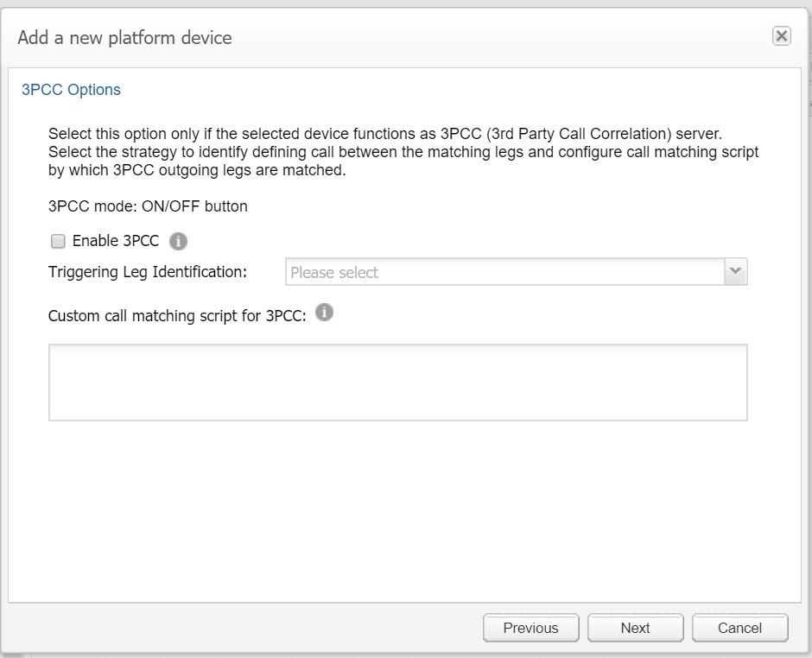Tick the Enable 3PCC checkbox
The width and height of the screenshot is (812, 658).
(x=58, y=242)
